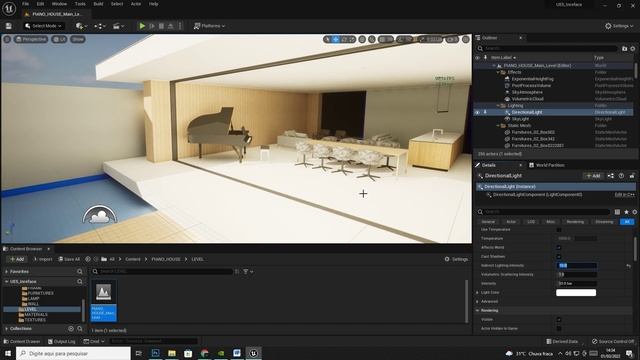
Task: Open the Tools menu
Action: point(80,4)
